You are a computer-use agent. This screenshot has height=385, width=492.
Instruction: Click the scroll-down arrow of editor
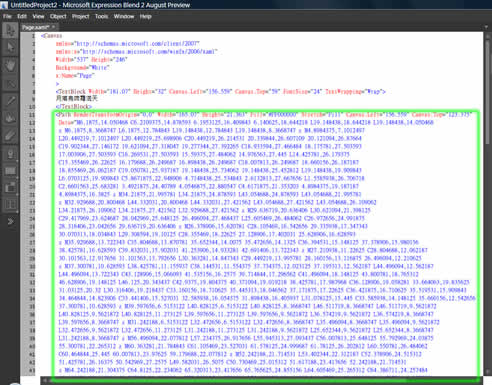point(487,372)
